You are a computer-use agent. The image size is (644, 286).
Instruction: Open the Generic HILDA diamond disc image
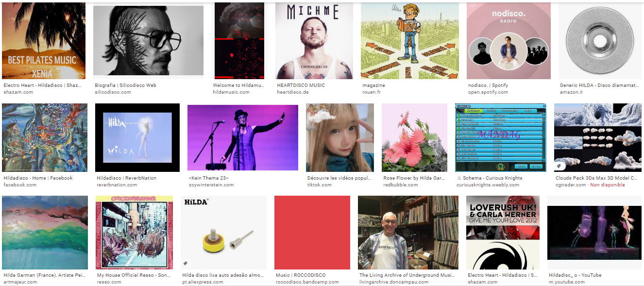click(x=600, y=41)
